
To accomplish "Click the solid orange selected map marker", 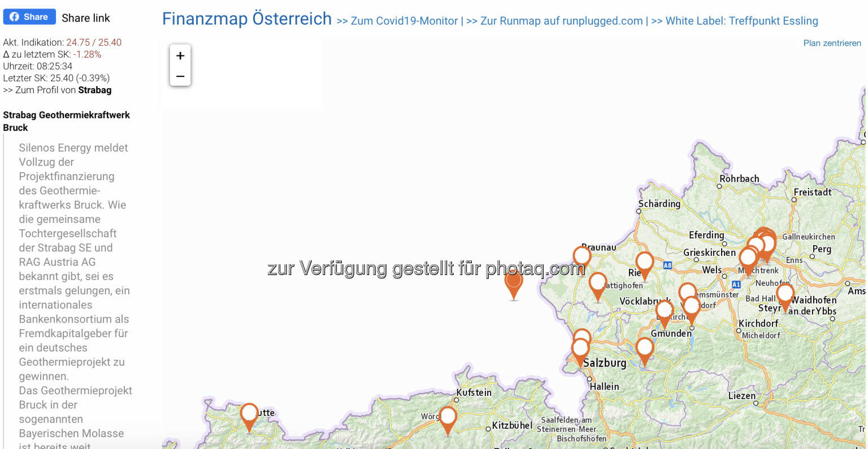I will 514,282.
